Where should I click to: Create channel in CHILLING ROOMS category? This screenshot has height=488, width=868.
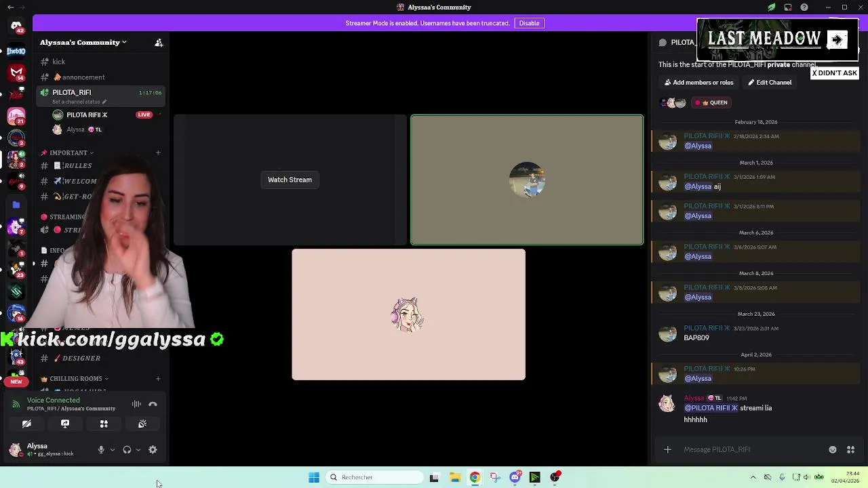pyautogui.click(x=158, y=378)
